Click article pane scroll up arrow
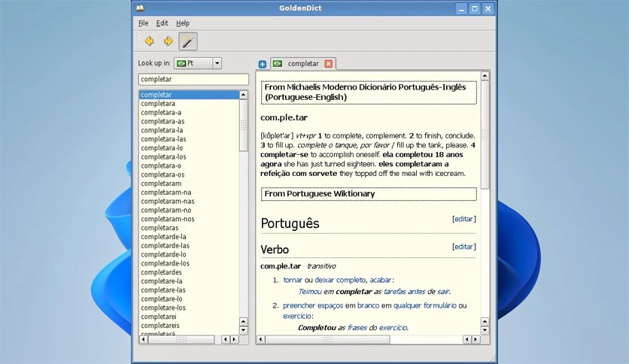The width and height of the screenshot is (629, 364). pos(485,76)
